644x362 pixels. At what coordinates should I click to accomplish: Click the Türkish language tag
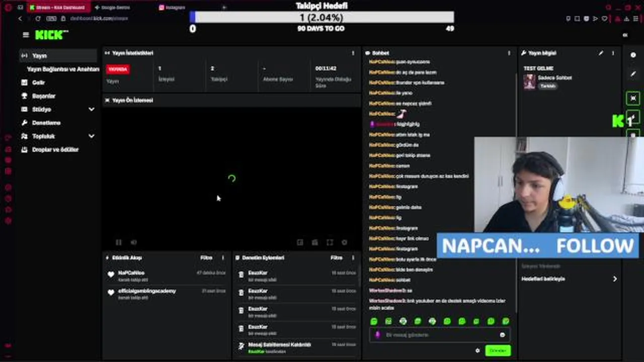[x=548, y=86]
